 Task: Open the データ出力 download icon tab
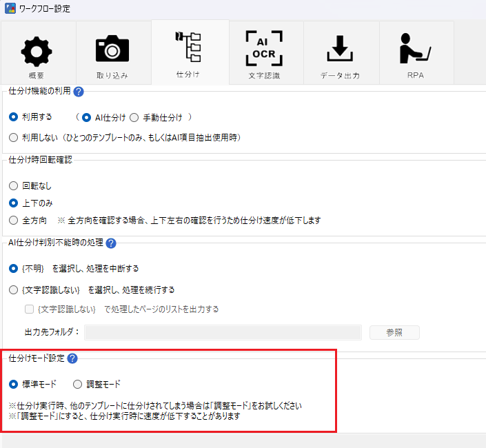(341, 52)
